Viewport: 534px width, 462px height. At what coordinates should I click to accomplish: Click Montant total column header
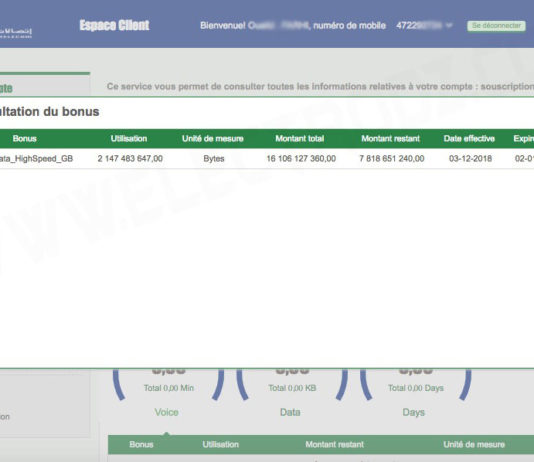(300, 139)
